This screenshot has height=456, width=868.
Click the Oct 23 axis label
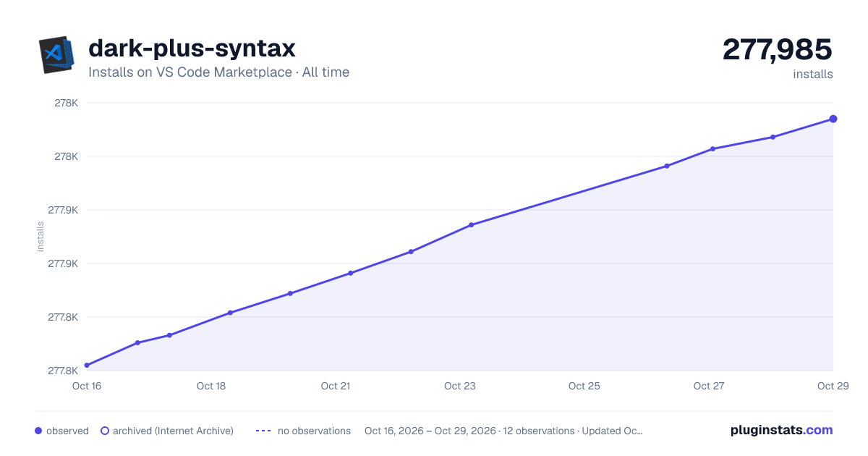click(x=460, y=386)
